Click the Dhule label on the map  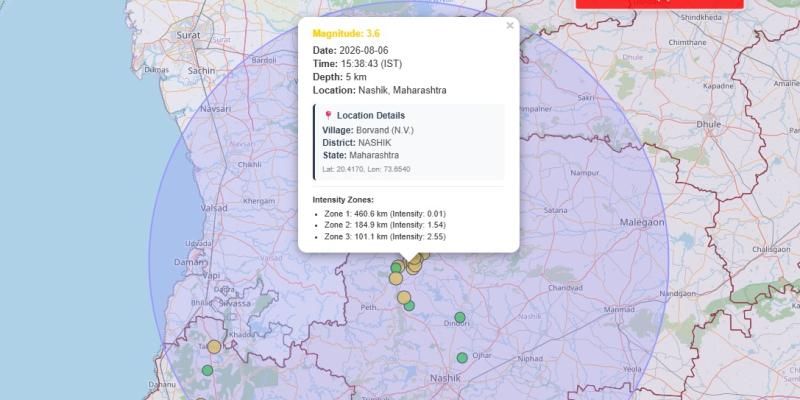coord(709,124)
